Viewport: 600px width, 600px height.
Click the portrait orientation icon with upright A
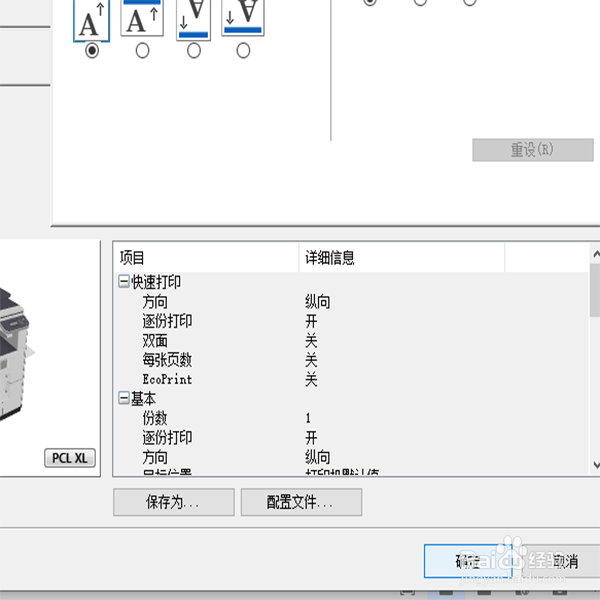tap(91, 20)
